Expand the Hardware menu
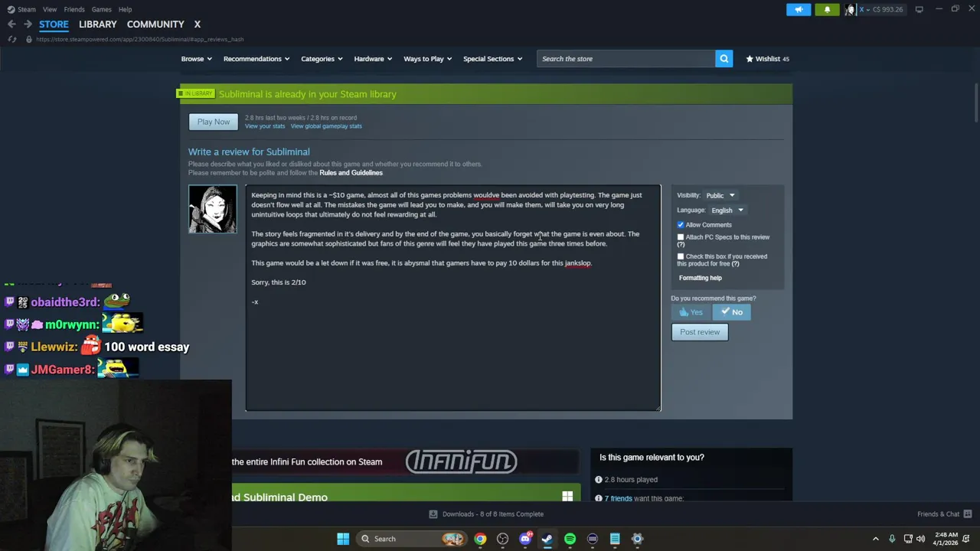Image resolution: width=980 pixels, height=551 pixels. pos(373,59)
